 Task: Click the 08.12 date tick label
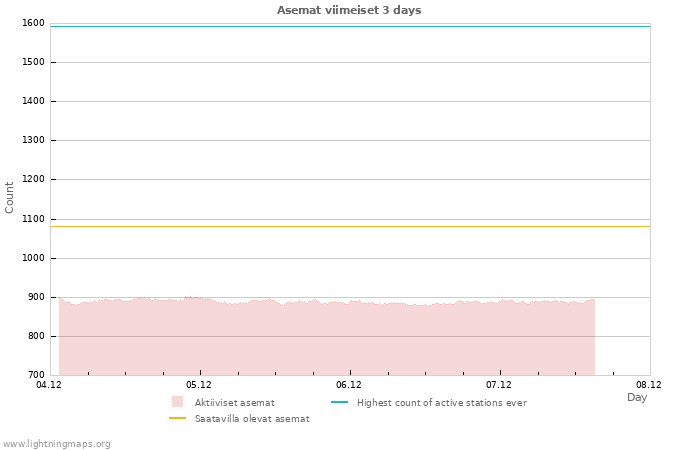coord(649,384)
